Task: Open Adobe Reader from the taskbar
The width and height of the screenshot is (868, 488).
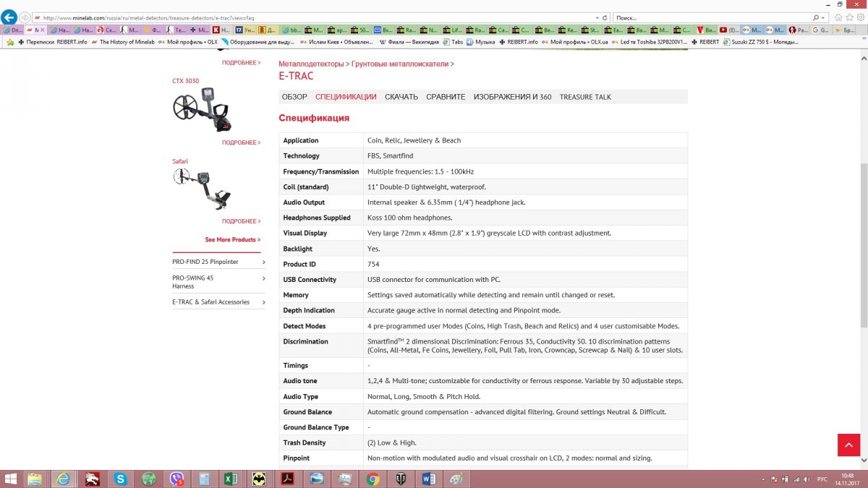Action: pos(288,479)
